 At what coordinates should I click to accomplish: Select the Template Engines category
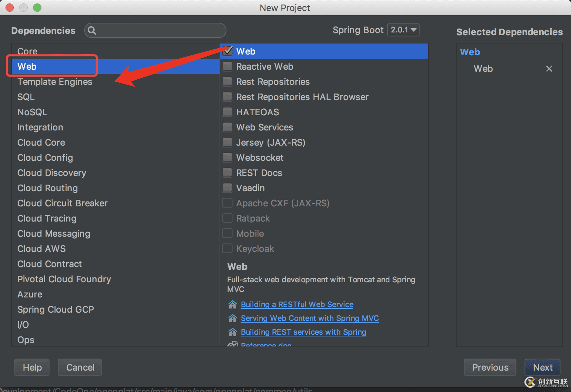[x=55, y=82]
